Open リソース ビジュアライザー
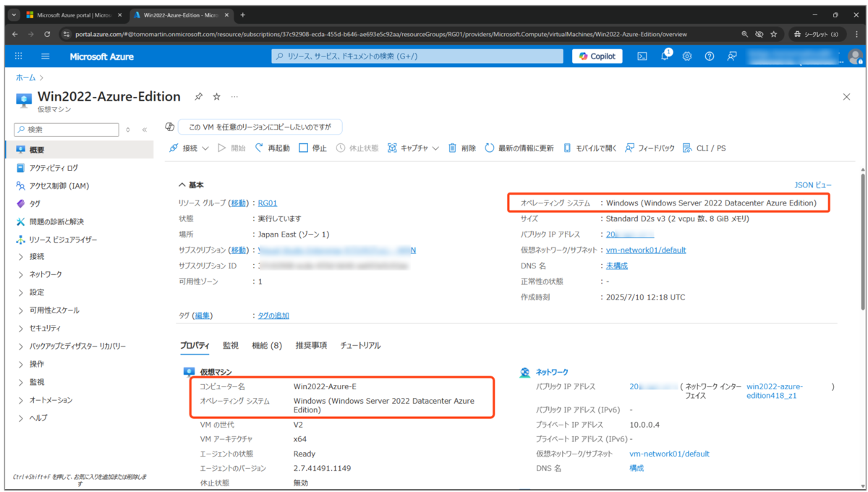This screenshot has height=492, width=868. pos(63,239)
